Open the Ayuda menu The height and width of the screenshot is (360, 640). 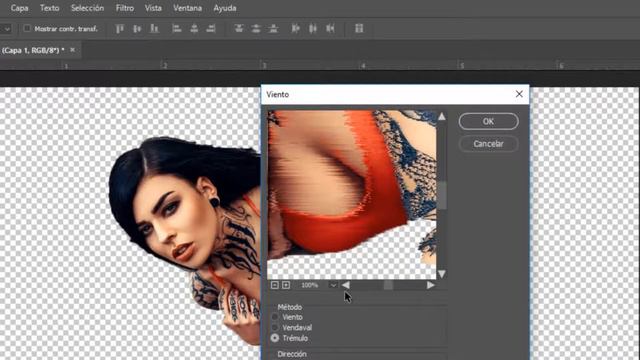click(224, 8)
